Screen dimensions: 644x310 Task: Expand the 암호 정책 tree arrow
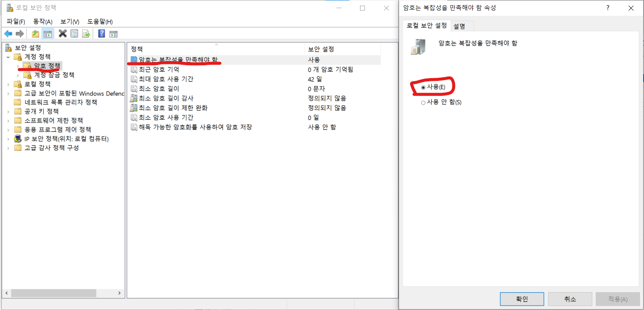click(18, 66)
